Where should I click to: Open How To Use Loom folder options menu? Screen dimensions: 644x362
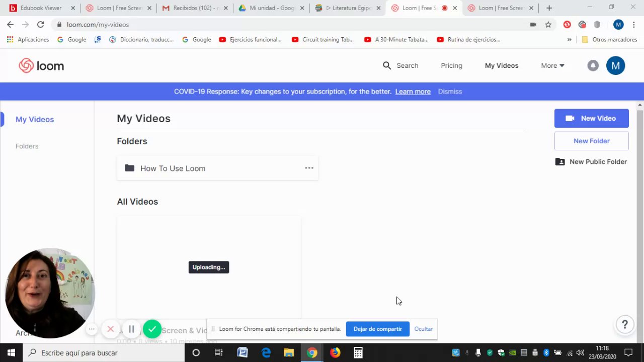pos(309,168)
